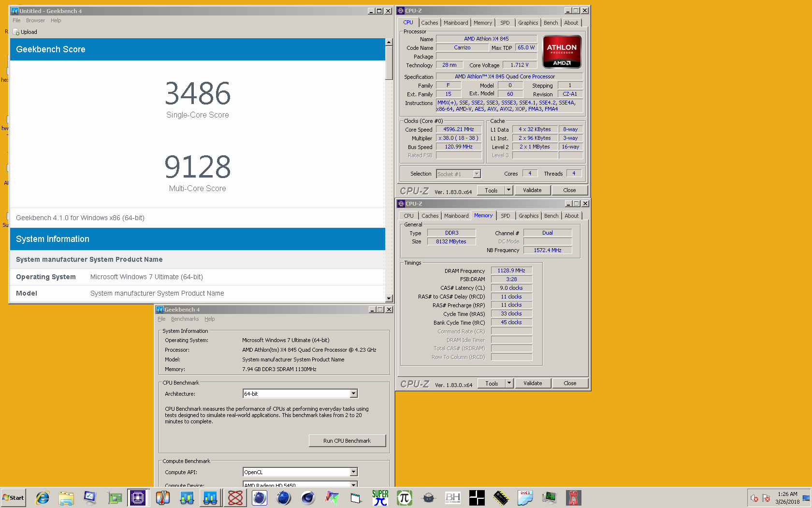812x508 pixels.
Task: Click the taskbar clock showing 1:26 AM
Action: [x=787, y=498]
